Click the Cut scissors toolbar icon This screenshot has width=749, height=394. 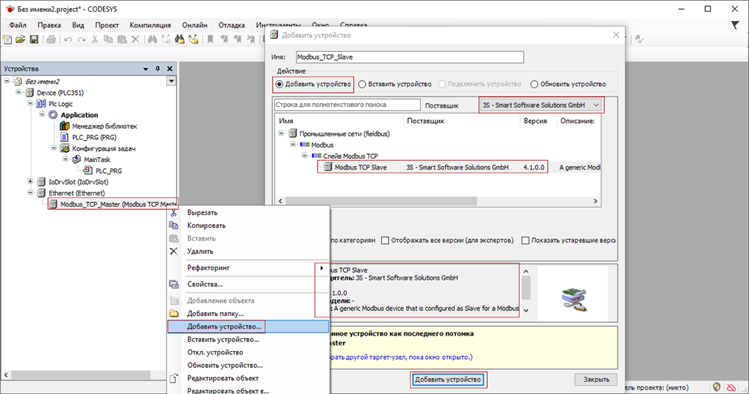[95, 40]
